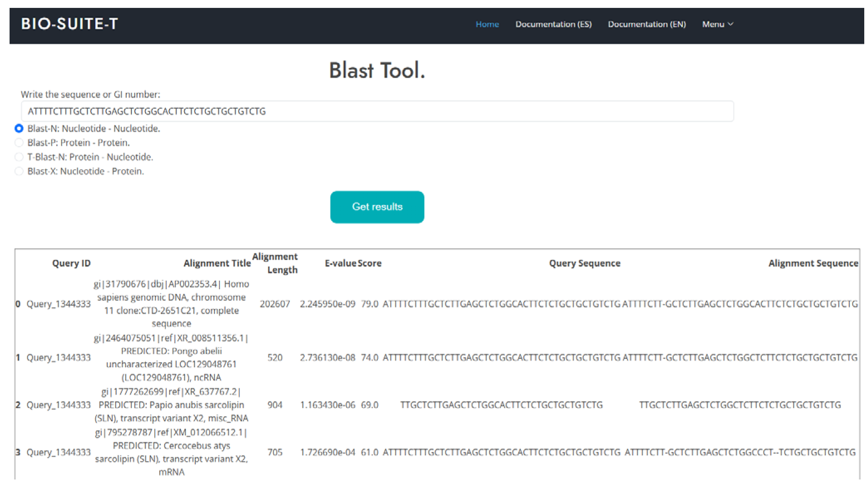Click the Homo sapiens genomic DNA alignment title
Screen dimensions: 868x494
171,304
